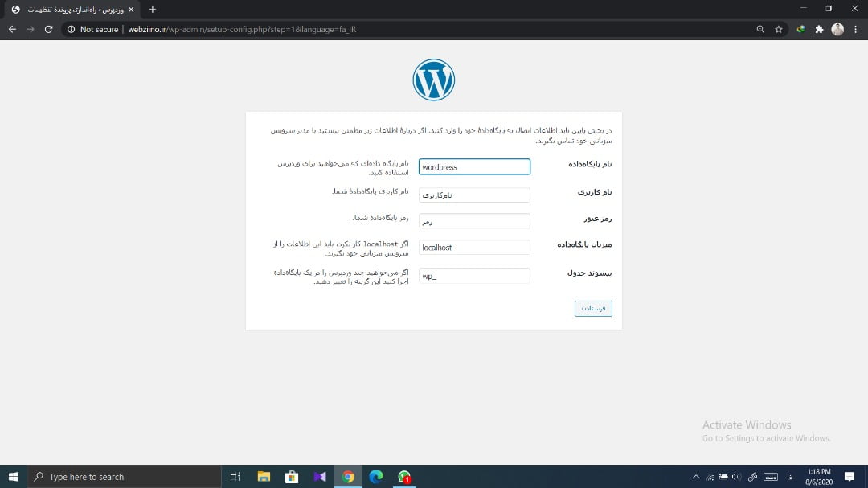This screenshot has height=488, width=868.
Task: Open Task View on the taskbar
Action: click(235, 477)
